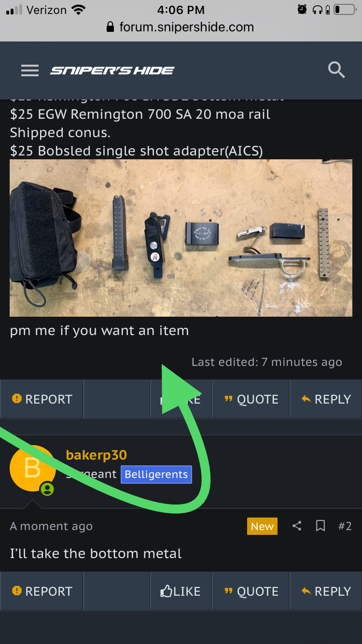
Task: Tap the share icon on post #2
Action: pos(297,526)
